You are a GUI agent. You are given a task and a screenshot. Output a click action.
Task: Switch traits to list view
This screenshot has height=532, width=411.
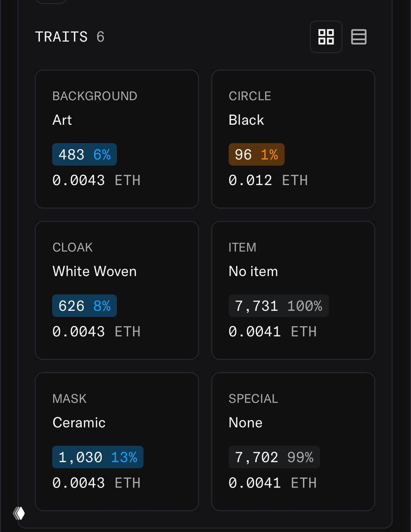(x=359, y=37)
